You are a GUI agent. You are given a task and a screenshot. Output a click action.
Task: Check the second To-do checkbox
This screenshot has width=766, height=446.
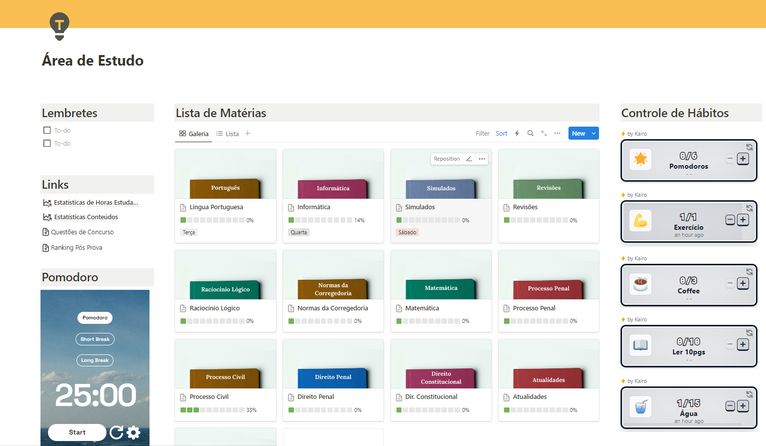point(47,143)
